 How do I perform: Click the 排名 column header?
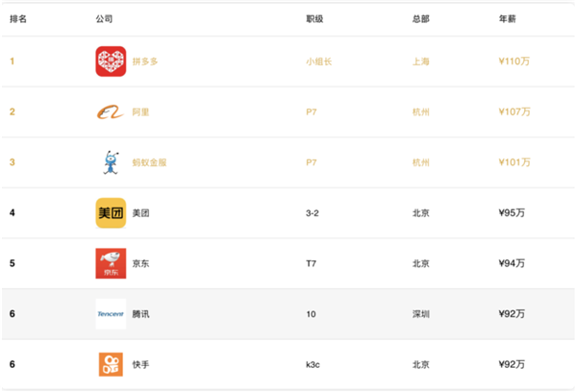18,19
